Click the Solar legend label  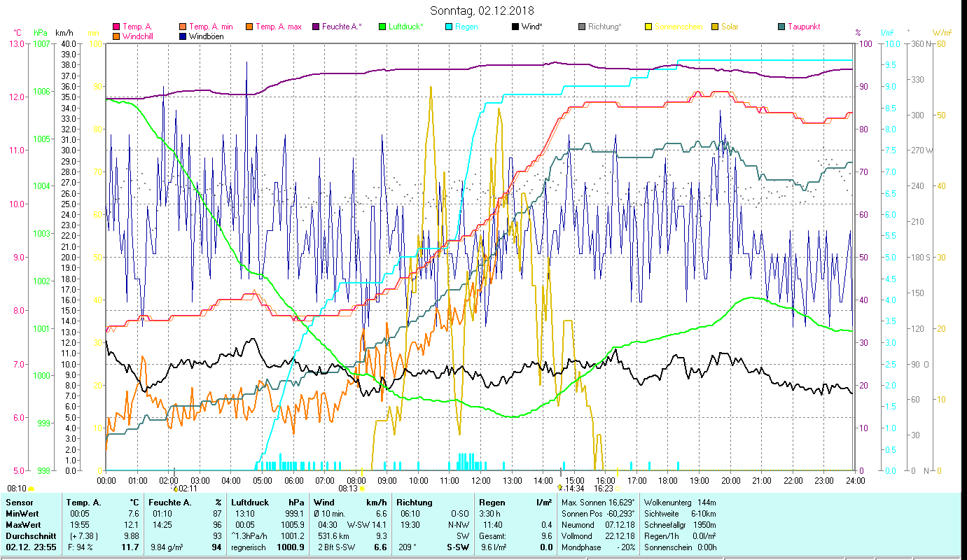pyautogui.click(x=730, y=27)
